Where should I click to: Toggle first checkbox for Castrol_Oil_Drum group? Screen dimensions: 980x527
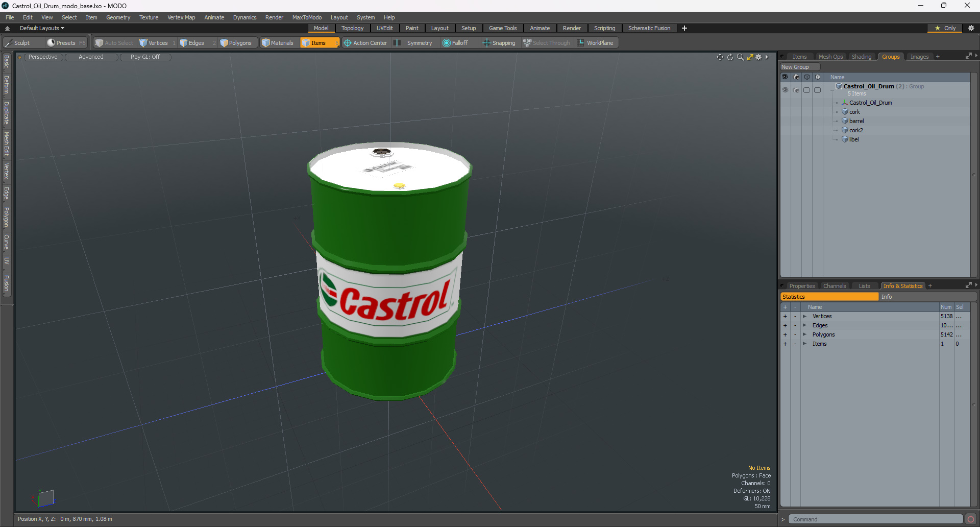tap(807, 90)
